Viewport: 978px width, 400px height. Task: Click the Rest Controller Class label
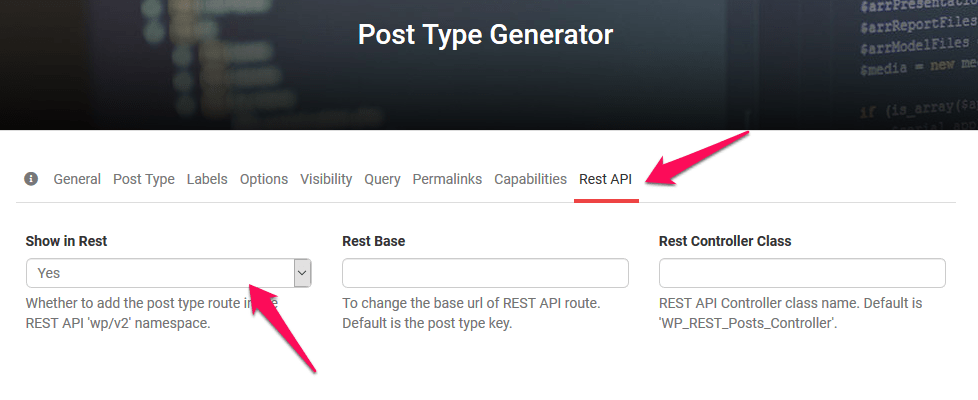(x=725, y=241)
